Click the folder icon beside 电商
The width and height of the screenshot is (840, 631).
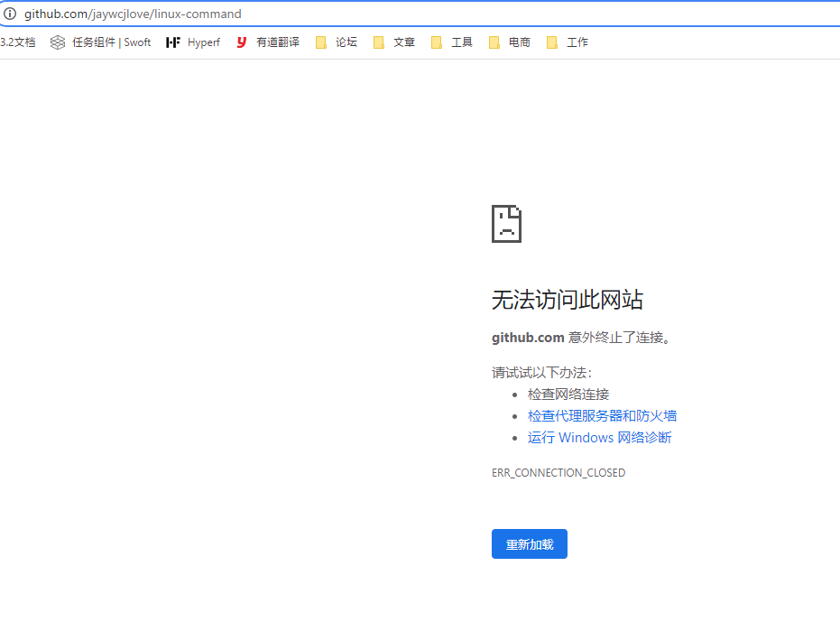[x=494, y=42]
